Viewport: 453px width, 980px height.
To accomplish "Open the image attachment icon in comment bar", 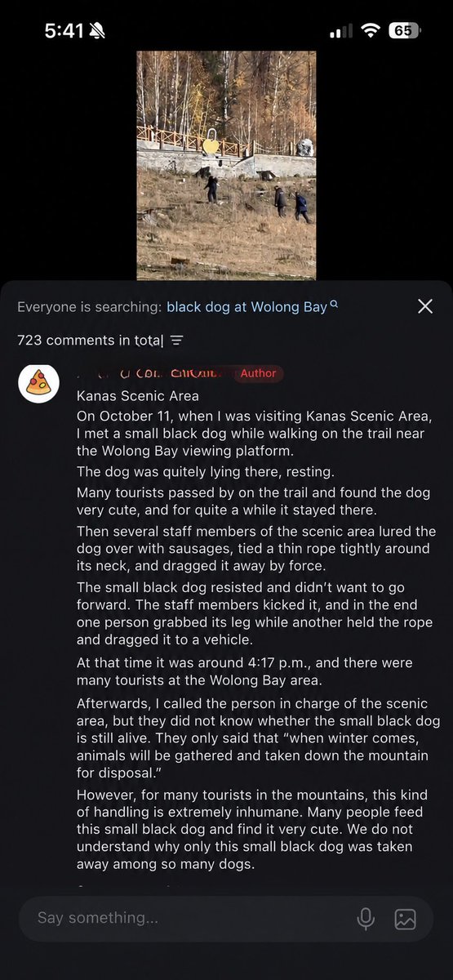I will click(406, 919).
